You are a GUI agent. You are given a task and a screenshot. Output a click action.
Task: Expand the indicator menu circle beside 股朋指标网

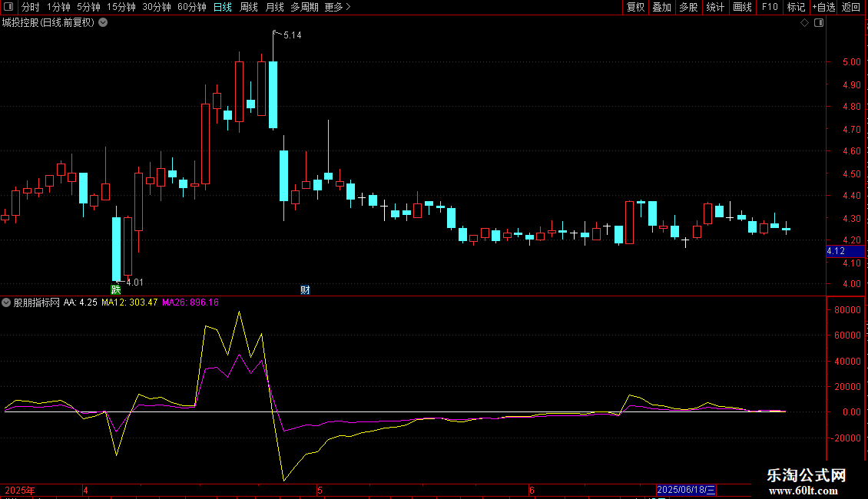[x=6, y=302]
